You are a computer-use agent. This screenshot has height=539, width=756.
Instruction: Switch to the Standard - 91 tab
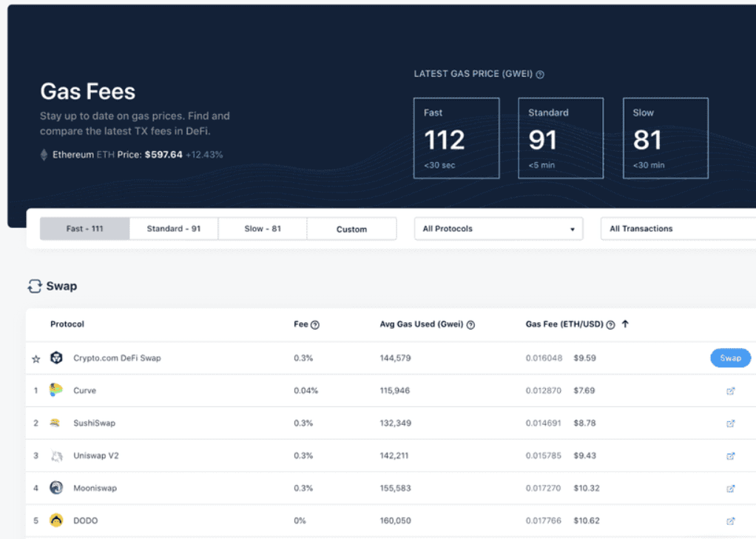point(173,229)
